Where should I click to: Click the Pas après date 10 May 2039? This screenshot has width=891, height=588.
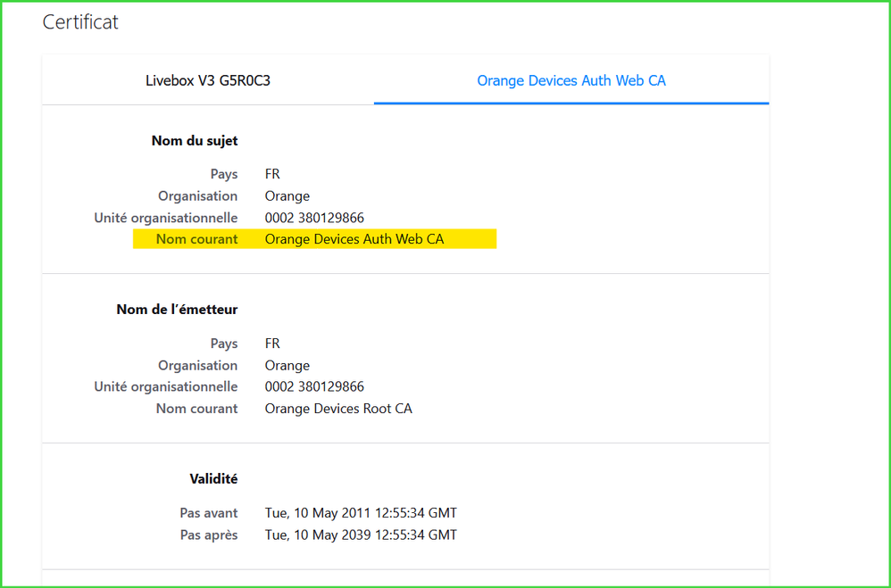click(x=361, y=535)
